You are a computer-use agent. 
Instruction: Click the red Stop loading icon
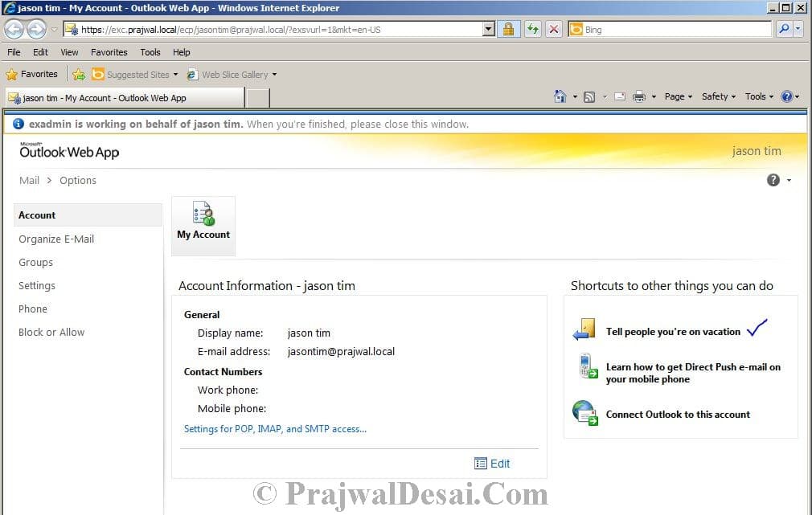[x=554, y=29]
